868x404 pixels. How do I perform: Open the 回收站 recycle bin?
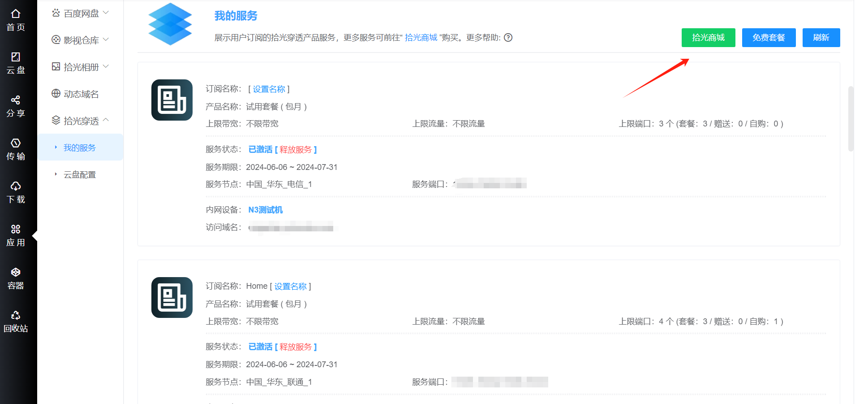16,321
